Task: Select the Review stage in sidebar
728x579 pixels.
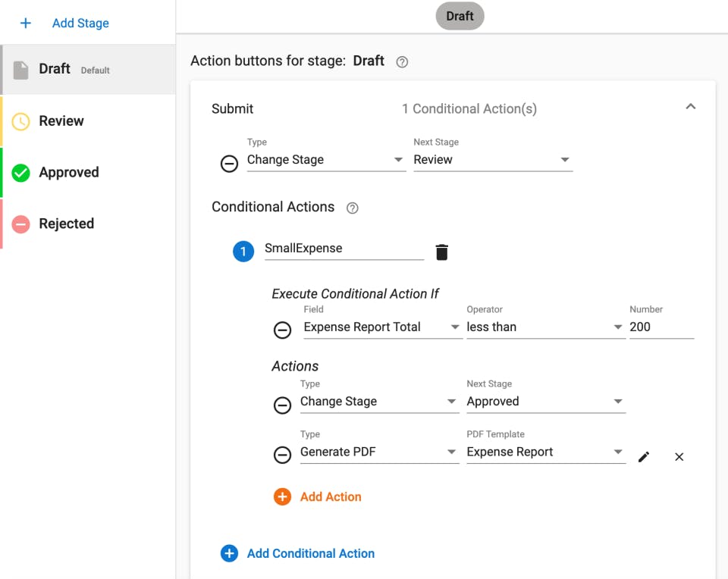Action: click(61, 120)
